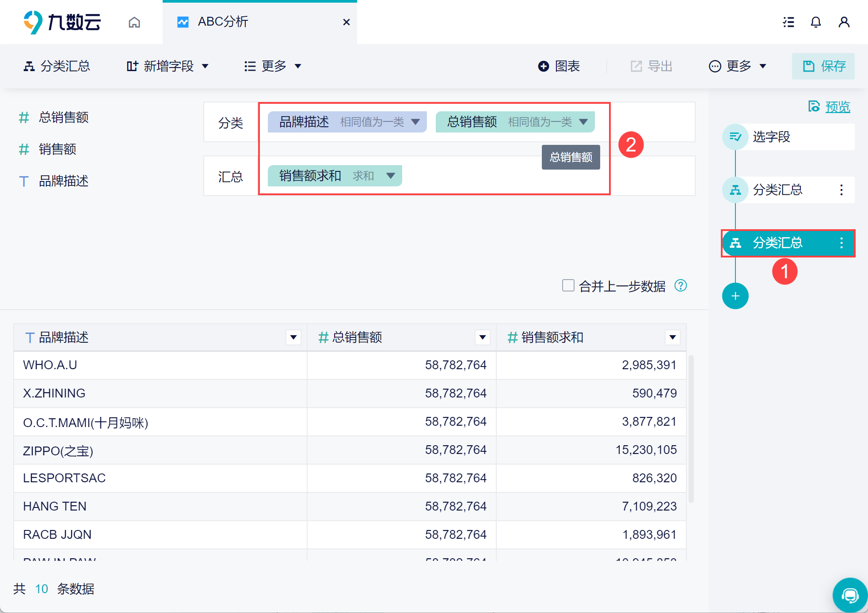Viewport: 868px width, 613px height.
Task: Click the help icon beside 合并上一步数据
Action: tap(681, 286)
